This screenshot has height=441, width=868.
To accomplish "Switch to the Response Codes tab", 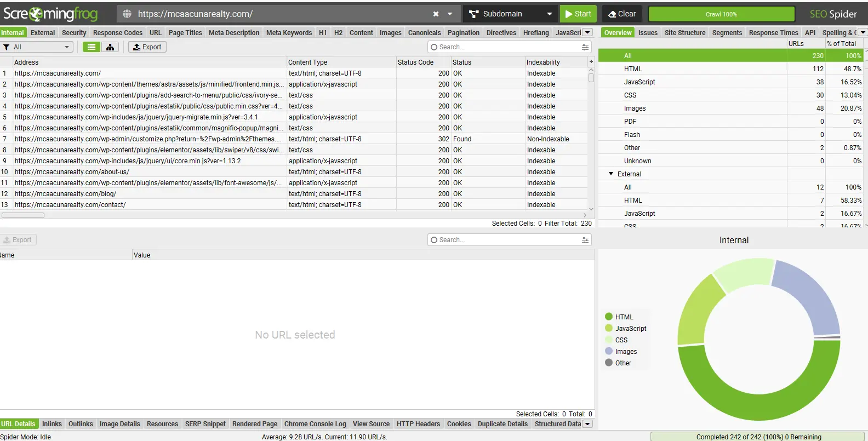I will pyautogui.click(x=118, y=33).
